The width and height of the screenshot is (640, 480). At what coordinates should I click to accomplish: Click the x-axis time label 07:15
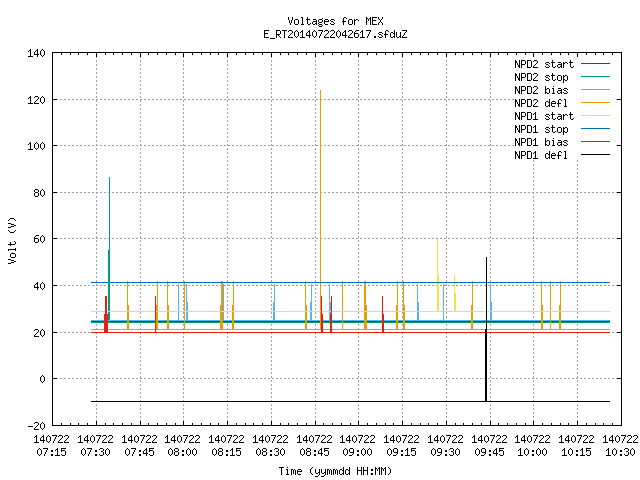click(x=51, y=453)
